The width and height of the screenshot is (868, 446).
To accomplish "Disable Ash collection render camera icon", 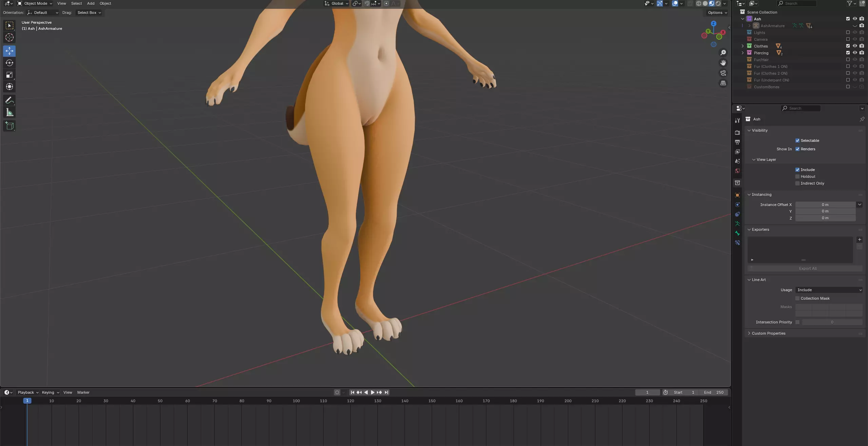I will pos(862,19).
